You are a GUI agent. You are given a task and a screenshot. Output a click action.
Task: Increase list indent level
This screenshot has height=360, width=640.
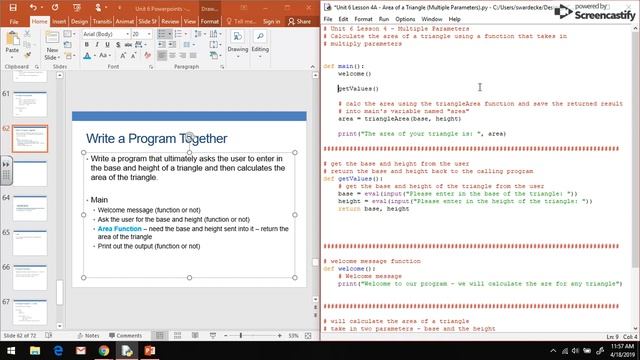[x=172, y=44]
